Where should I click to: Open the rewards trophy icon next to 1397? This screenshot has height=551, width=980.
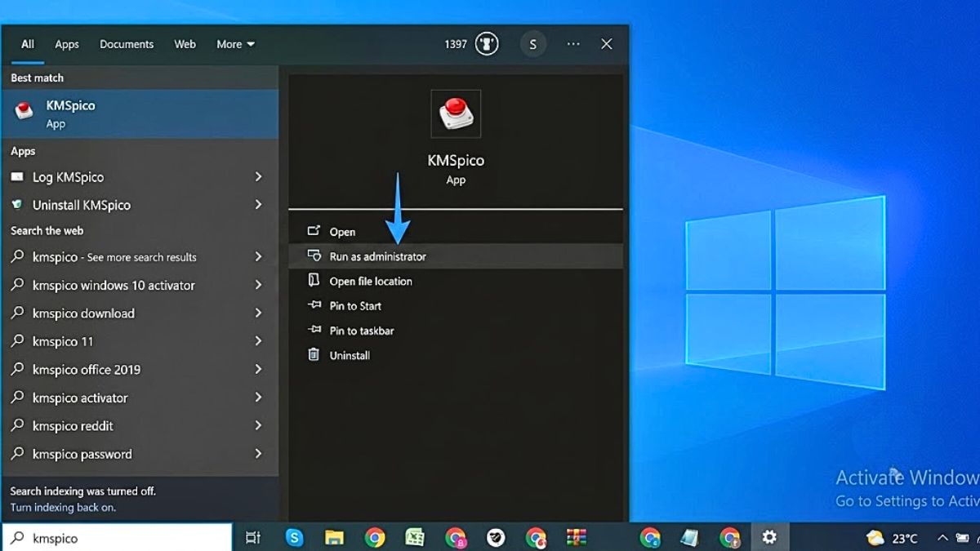click(x=487, y=44)
